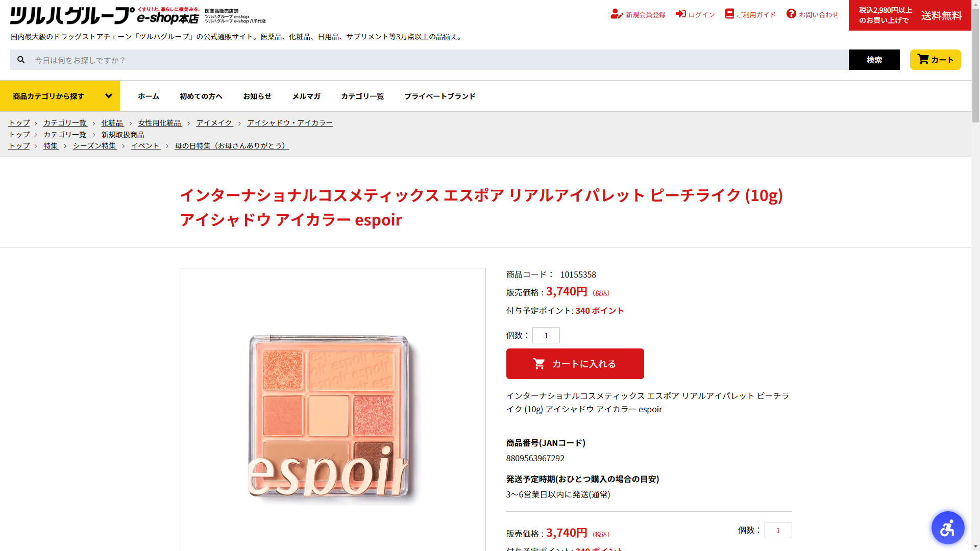Expand the product category dropdown
The height and width of the screenshot is (551, 980).
click(x=60, y=96)
